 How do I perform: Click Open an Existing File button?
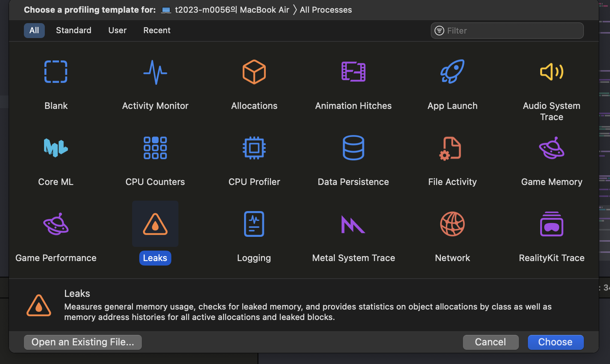tap(83, 342)
